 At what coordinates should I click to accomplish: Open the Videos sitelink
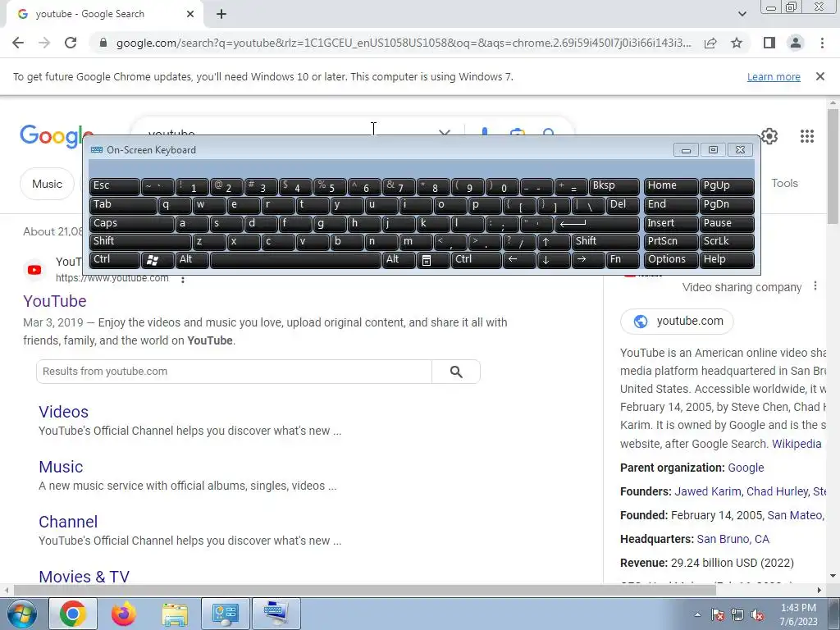coord(63,412)
